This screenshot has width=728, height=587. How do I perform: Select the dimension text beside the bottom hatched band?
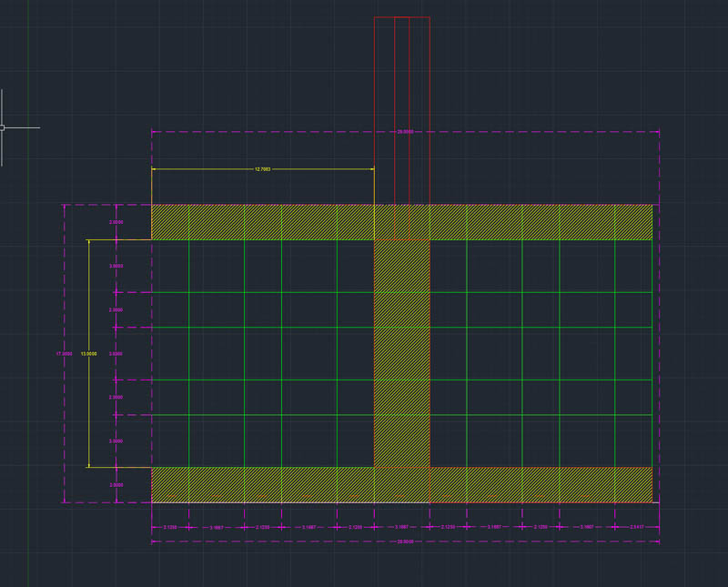116,485
